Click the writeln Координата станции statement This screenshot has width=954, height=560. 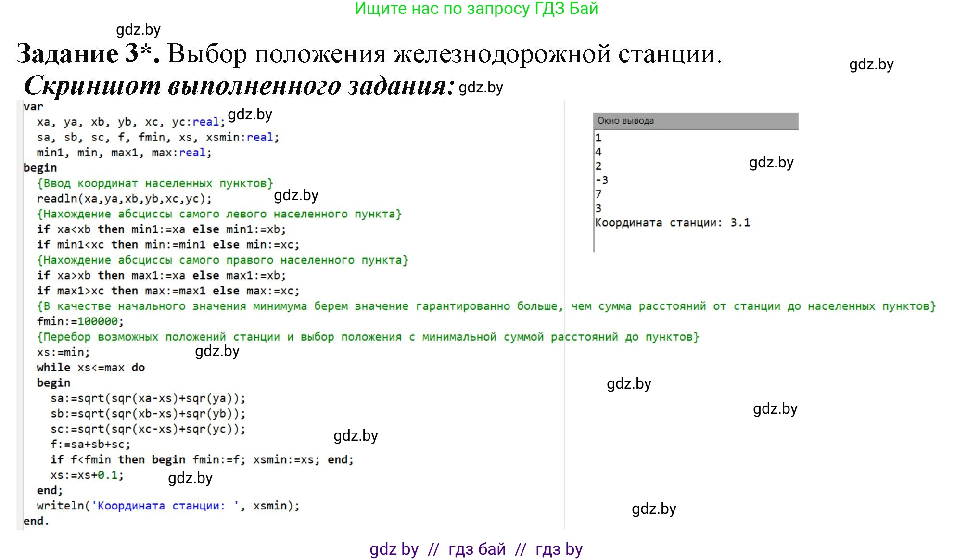(x=168, y=506)
